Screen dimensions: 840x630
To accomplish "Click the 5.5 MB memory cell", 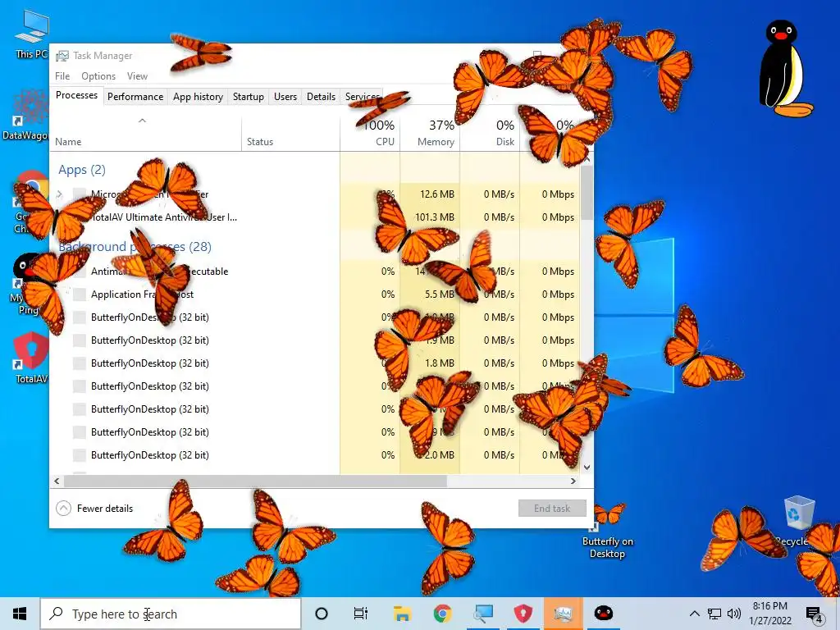I will [x=430, y=294].
